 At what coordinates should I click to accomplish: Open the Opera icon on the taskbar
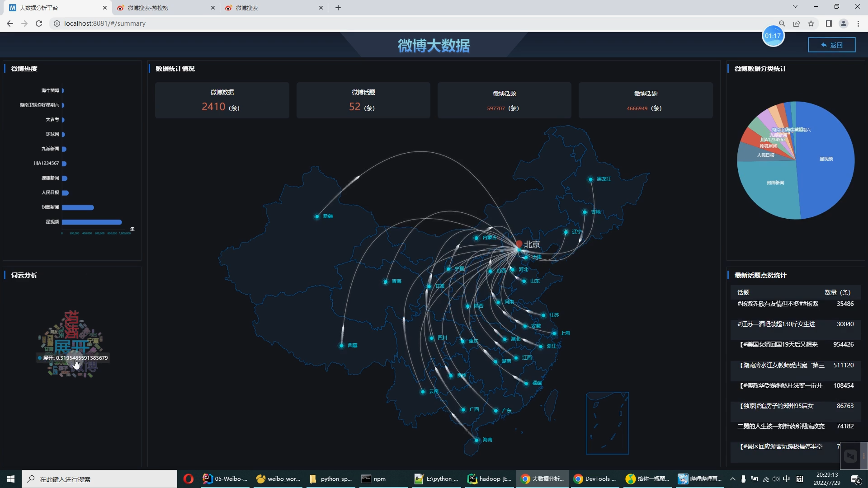189,479
